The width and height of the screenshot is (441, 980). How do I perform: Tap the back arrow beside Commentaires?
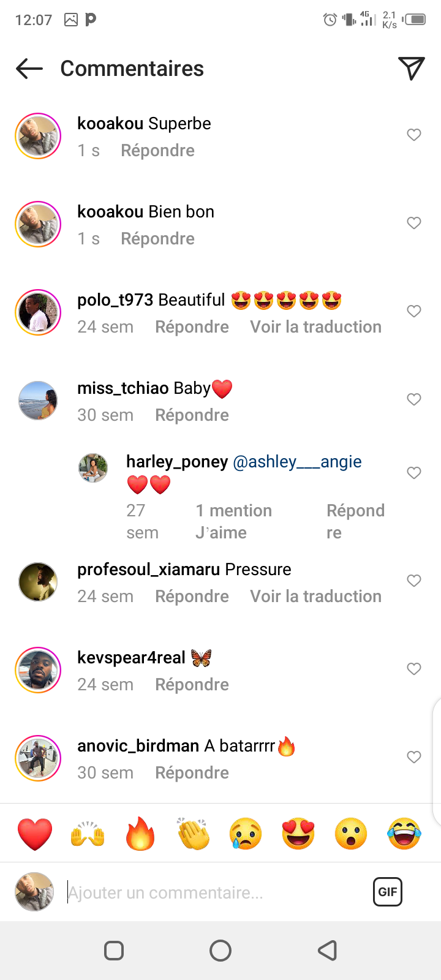(29, 69)
